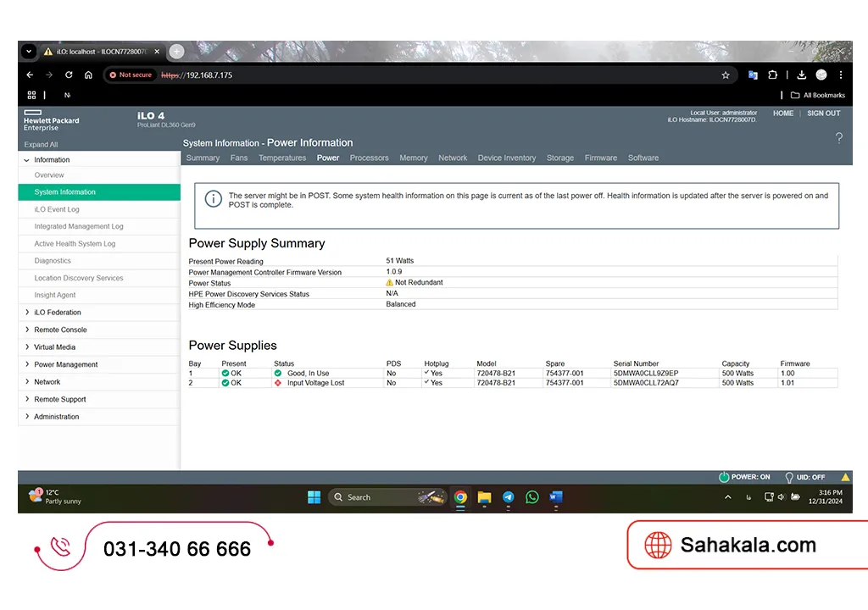The image size is (868, 610).
Task: Toggle the UID: OFF indicator light
Action: 789,477
